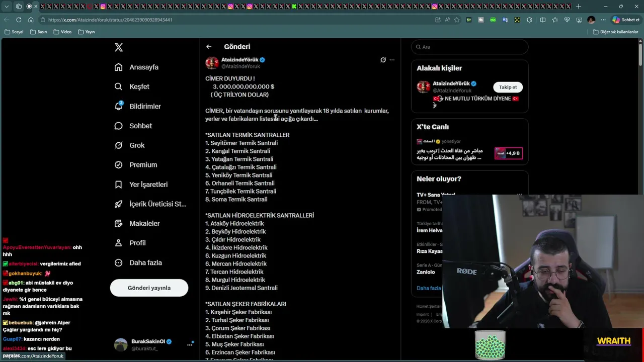Open the @AtaizindeYoruk handle on the post
Screen dimensions: 644x362
click(x=240, y=66)
